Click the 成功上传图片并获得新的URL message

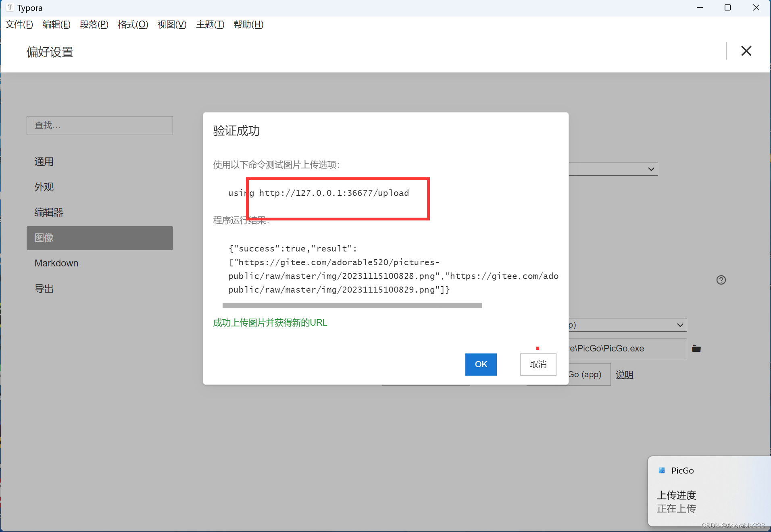tap(270, 323)
